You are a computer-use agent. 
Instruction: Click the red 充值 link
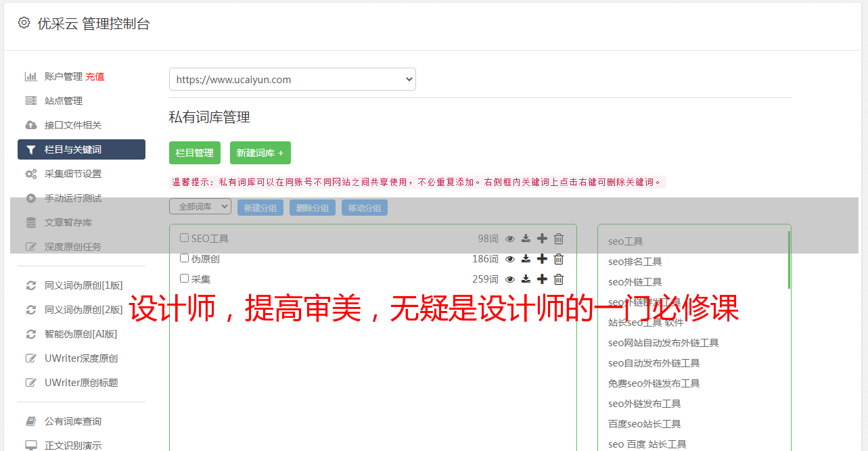pyautogui.click(x=95, y=76)
